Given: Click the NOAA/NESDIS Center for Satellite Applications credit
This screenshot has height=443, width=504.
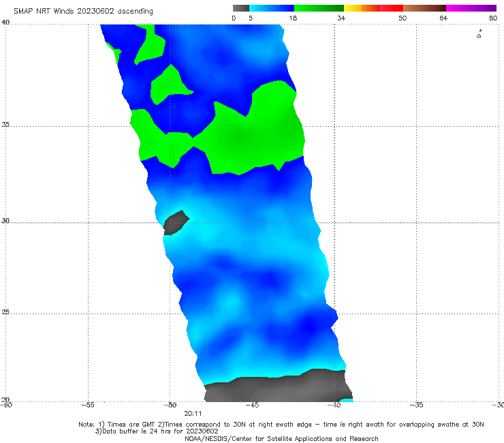Looking at the screenshot, I should 281,438.
